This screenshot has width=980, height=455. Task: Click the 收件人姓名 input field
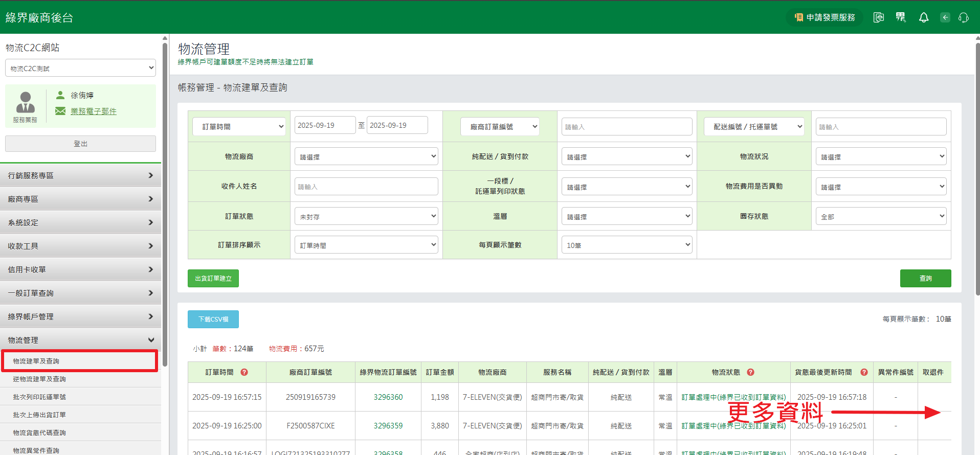point(366,187)
